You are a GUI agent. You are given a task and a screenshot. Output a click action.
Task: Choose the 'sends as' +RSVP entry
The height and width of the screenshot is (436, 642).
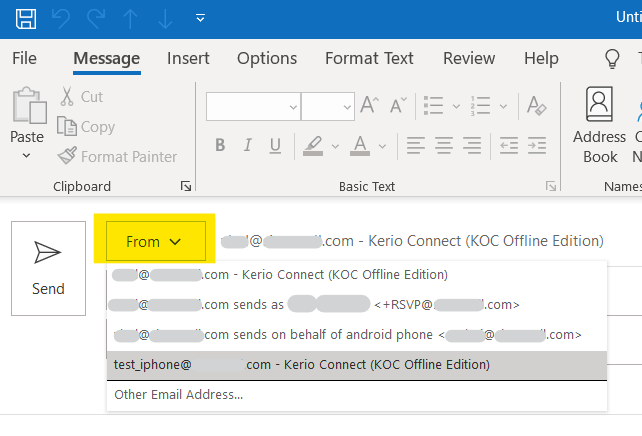pyautogui.click(x=357, y=305)
